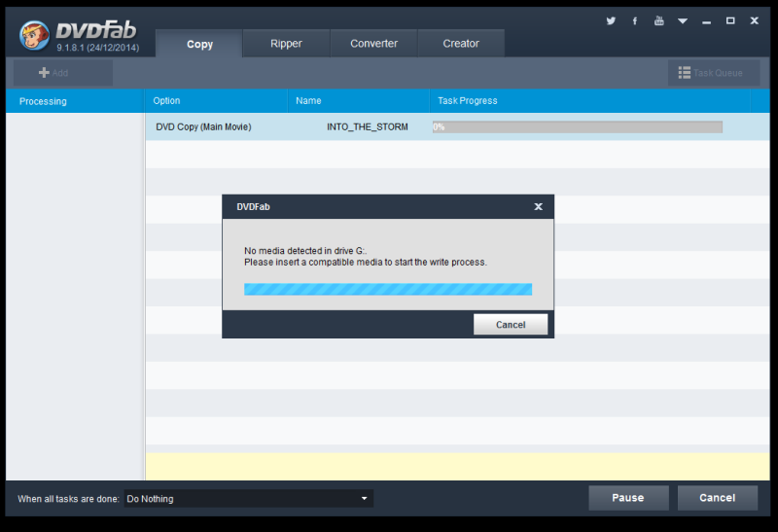This screenshot has height=532, width=778.
Task: Open the DVDFab YouTube channel icon
Action: (659, 20)
